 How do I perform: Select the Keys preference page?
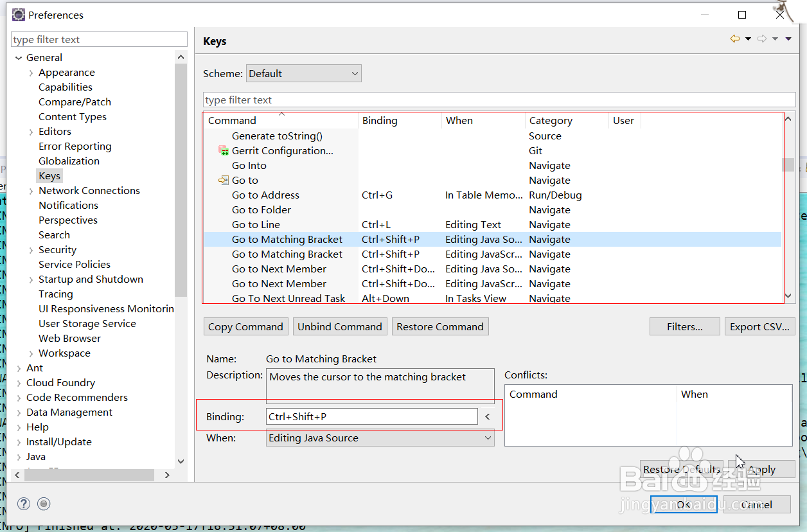49,176
